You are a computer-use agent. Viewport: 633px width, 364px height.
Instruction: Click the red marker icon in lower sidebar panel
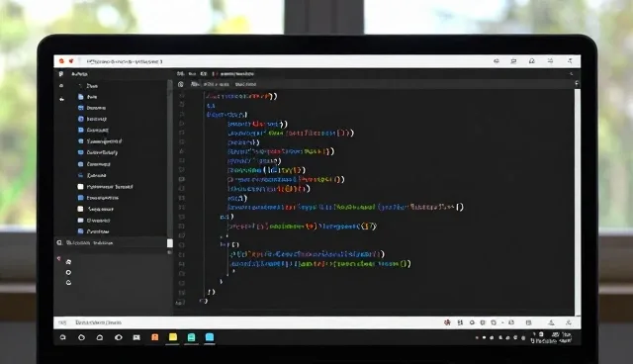[x=59, y=258]
